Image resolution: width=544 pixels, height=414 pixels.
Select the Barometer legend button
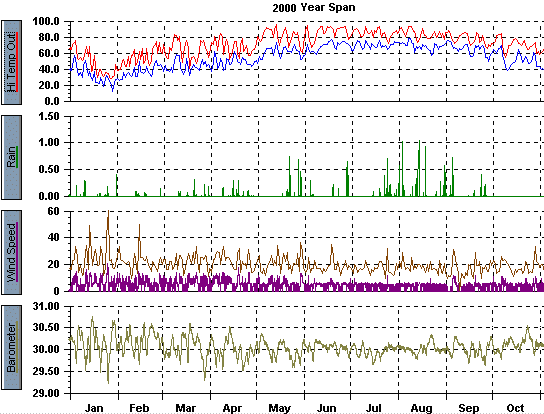point(12,347)
